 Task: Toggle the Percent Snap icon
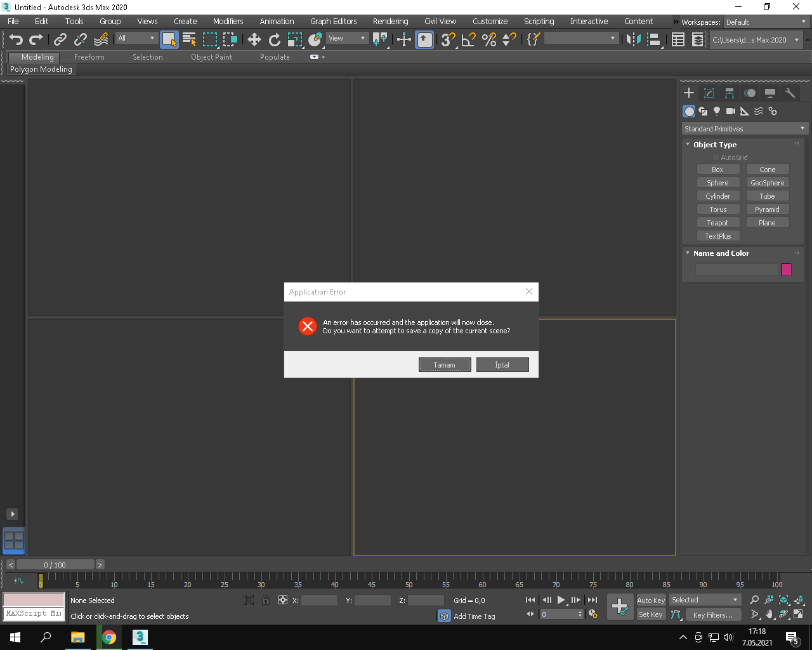[489, 40]
